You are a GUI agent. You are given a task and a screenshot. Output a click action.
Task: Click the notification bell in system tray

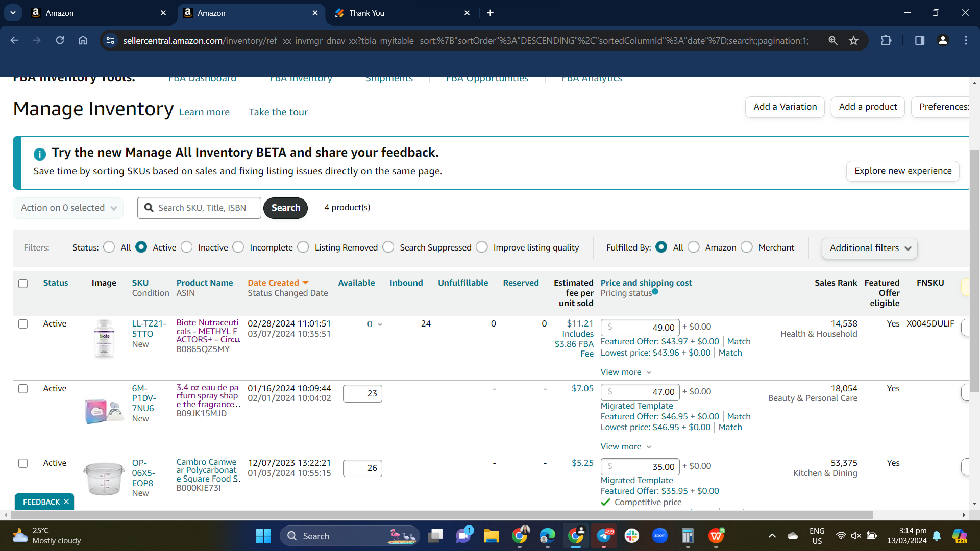click(x=937, y=536)
